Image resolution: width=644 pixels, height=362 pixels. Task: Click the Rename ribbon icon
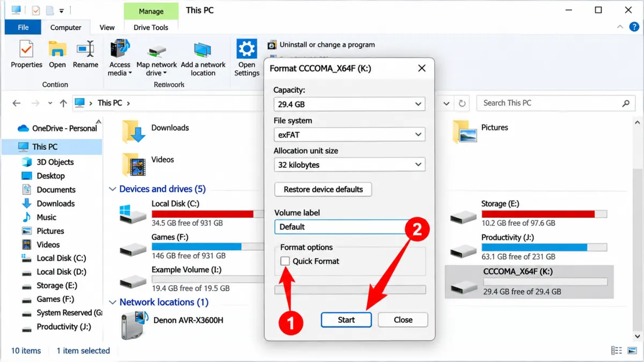coord(85,49)
